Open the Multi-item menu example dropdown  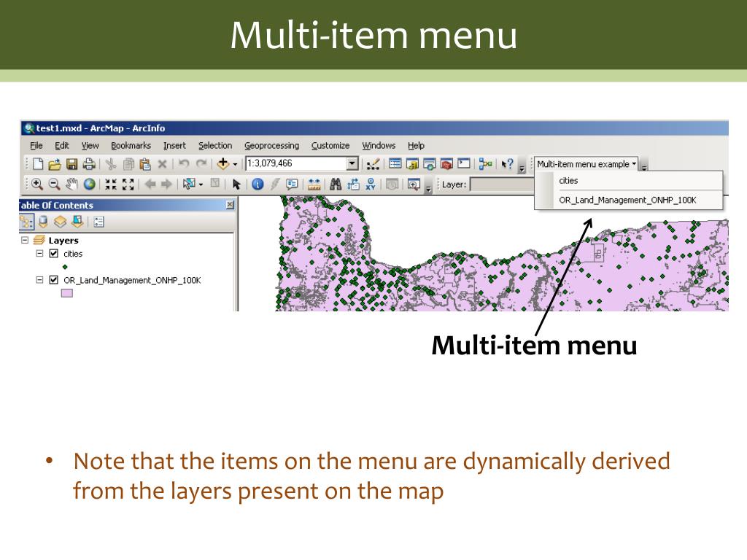[586, 164]
